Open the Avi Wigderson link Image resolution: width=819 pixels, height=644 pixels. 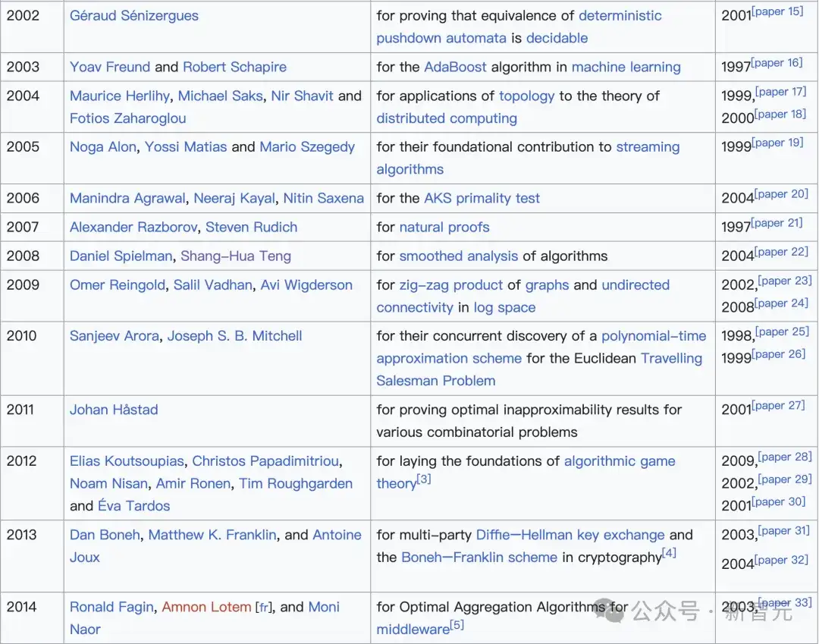(306, 284)
